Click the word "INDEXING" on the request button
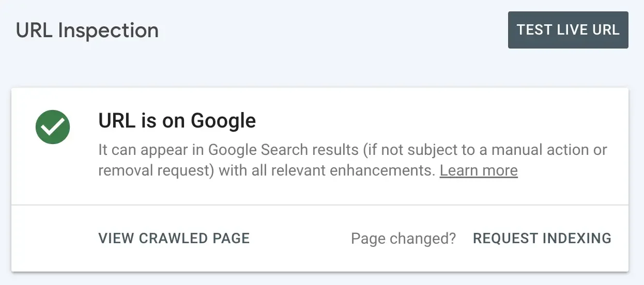Screen dimensions: 644x285 576,238
